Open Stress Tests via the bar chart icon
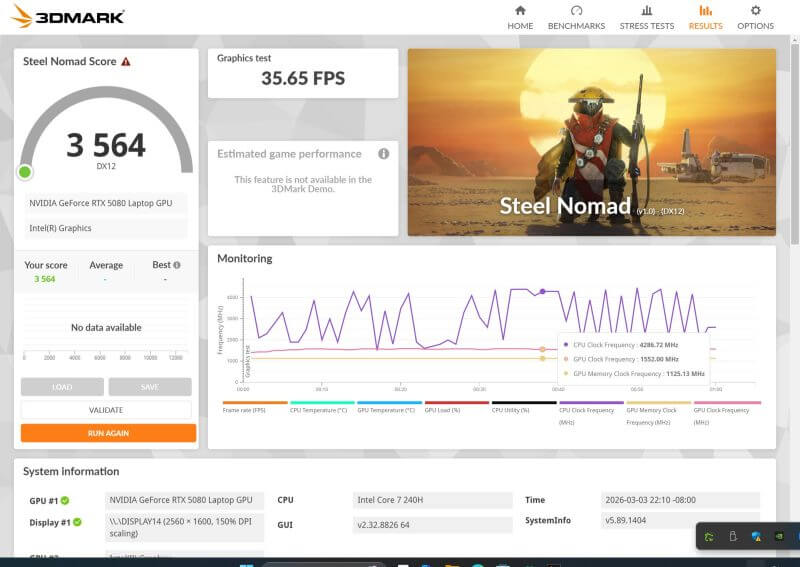Viewport: 800px width, 567px height. pyautogui.click(x=647, y=11)
